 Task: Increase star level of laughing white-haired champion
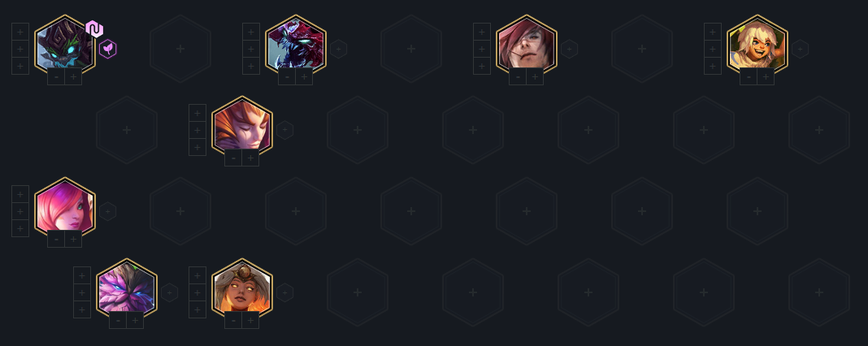(766, 76)
